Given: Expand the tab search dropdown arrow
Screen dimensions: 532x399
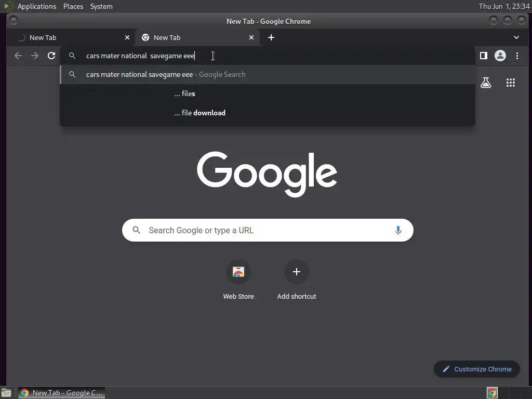Looking at the screenshot, I should click(516, 37).
